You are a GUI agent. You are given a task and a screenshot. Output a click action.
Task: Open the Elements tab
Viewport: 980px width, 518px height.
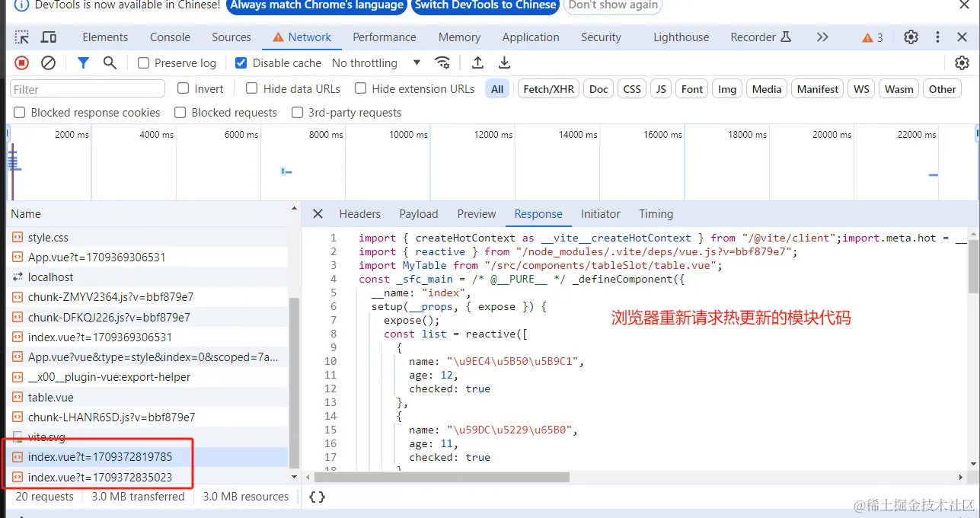(x=105, y=37)
